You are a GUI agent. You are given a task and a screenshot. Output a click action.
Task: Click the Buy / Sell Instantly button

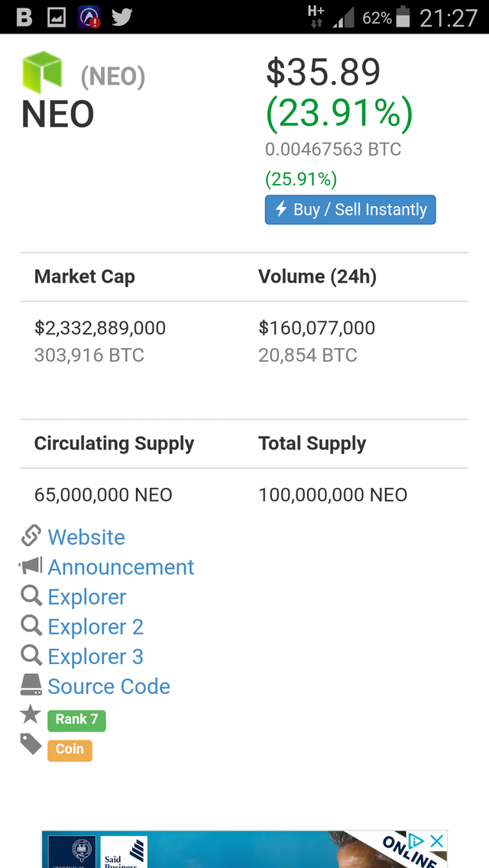tap(350, 210)
